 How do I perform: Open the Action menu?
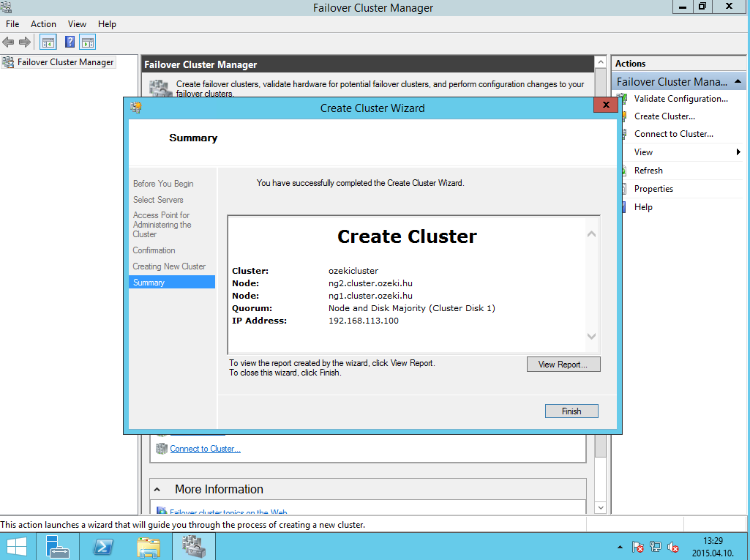43,23
